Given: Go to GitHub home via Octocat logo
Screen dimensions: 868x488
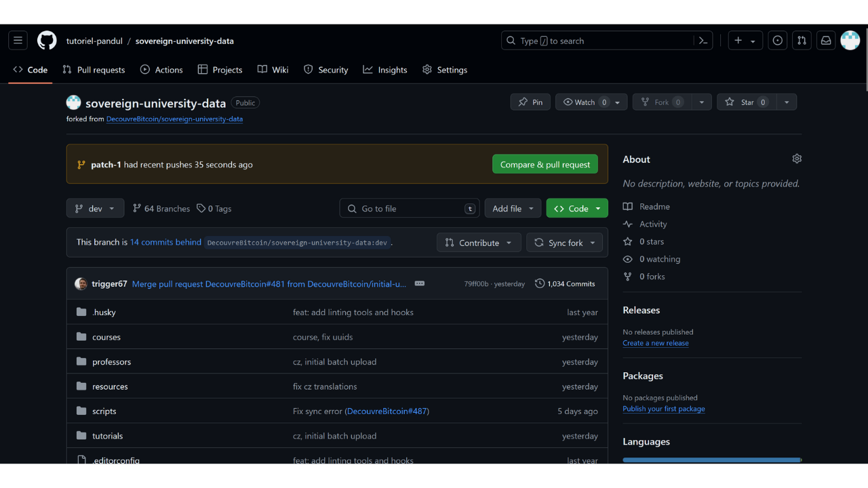Looking at the screenshot, I should pyautogui.click(x=47, y=41).
